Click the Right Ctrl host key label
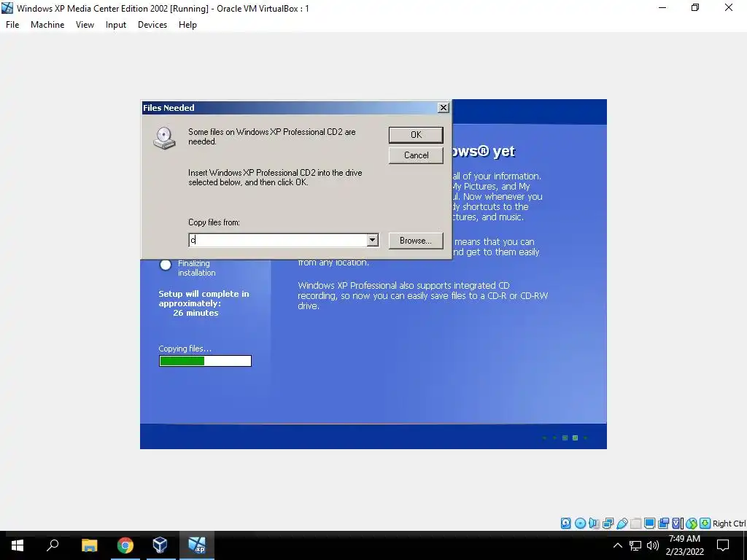Image resolution: width=747 pixels, height=560 pixels. [x=729, y=524]
